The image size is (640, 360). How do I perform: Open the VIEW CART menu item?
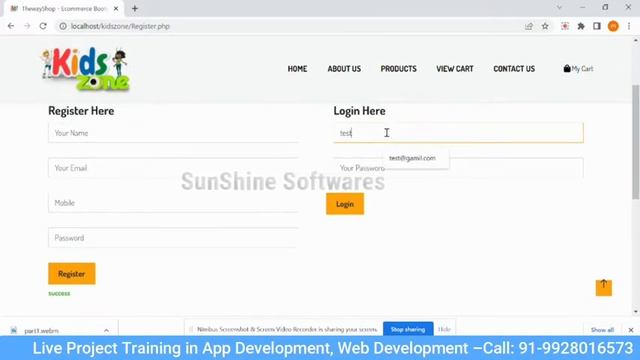pos(455,69)
